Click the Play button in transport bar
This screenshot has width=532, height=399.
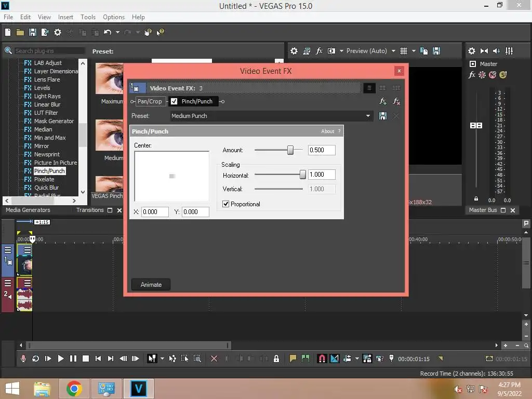point(61,358)
